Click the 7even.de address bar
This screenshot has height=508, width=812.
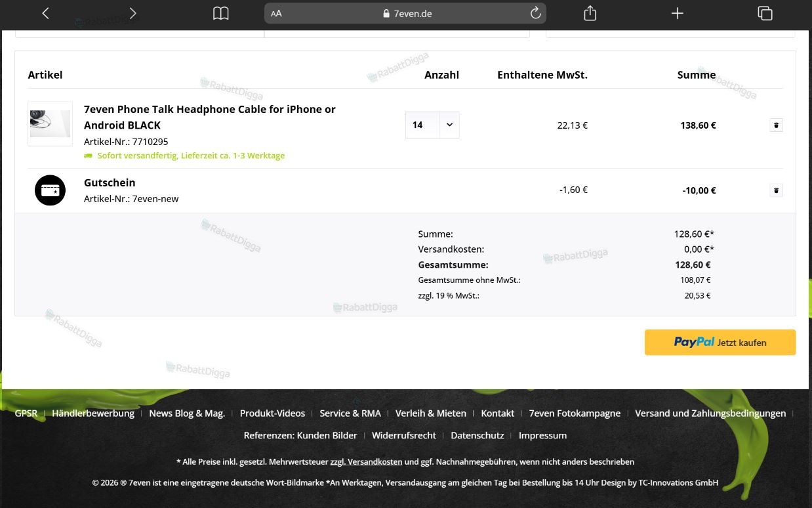(405, 13)
